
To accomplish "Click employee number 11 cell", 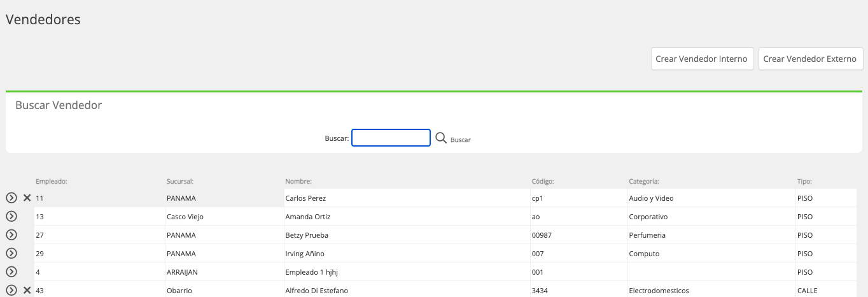I will (99, 198).
